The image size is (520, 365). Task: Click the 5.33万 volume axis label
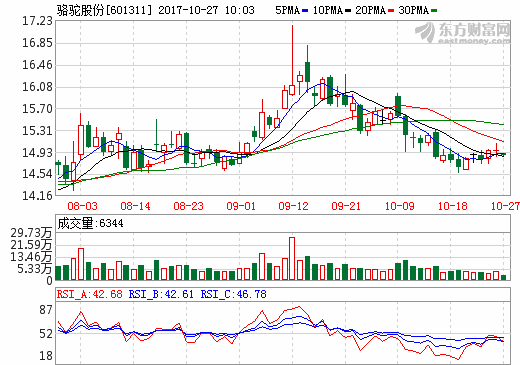click(35, 269)
